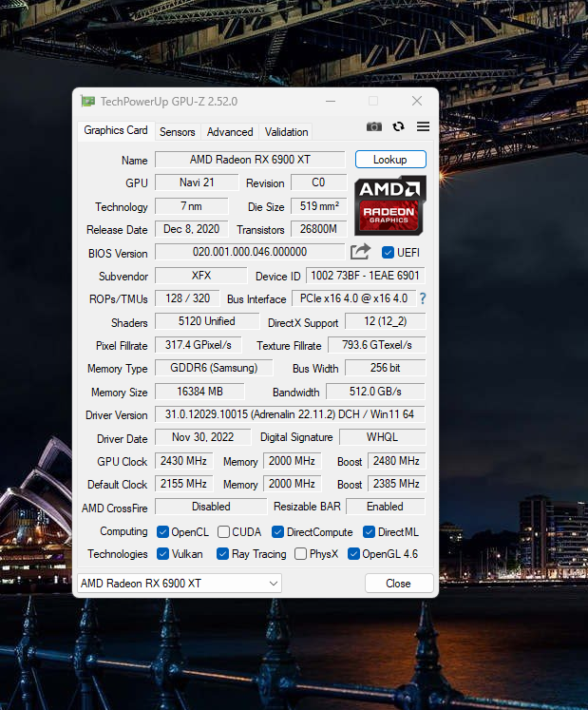Click the Resizable BAR value Enabled
Image resolution: width=588 pixels, height=710 pixels.
[x=386, y=507]
